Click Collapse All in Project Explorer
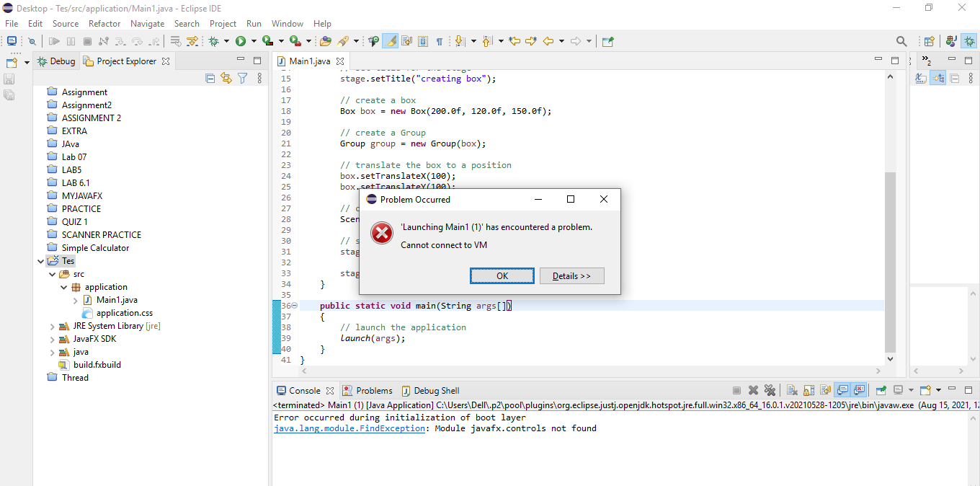980x486 pixels. pyautogui.click(x=210, y=78)
